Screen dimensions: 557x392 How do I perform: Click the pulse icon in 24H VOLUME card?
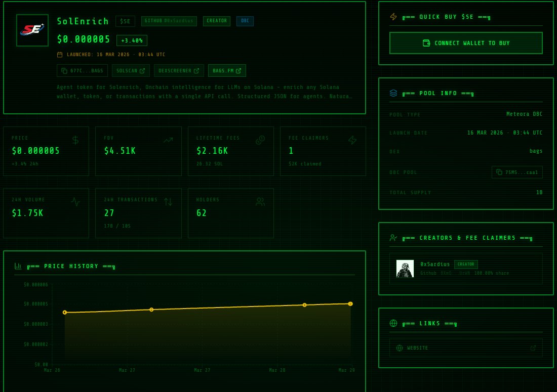click(x=75, y=202)
